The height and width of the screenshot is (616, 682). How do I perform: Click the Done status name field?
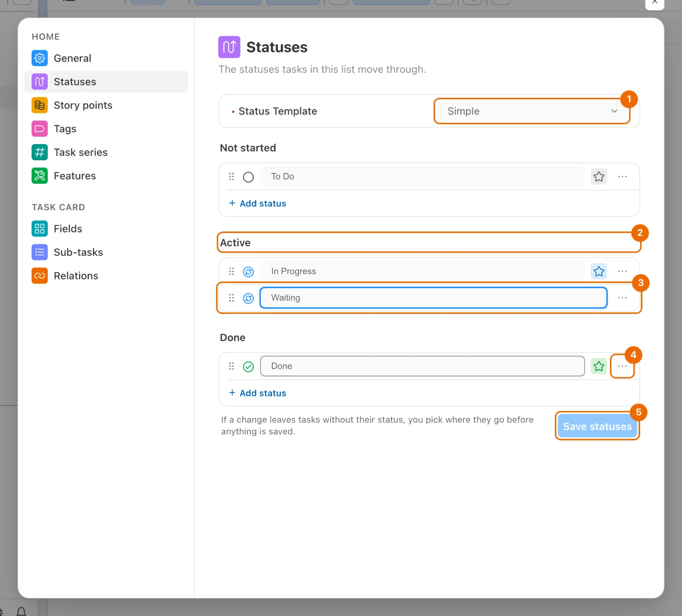coord(422,366)
